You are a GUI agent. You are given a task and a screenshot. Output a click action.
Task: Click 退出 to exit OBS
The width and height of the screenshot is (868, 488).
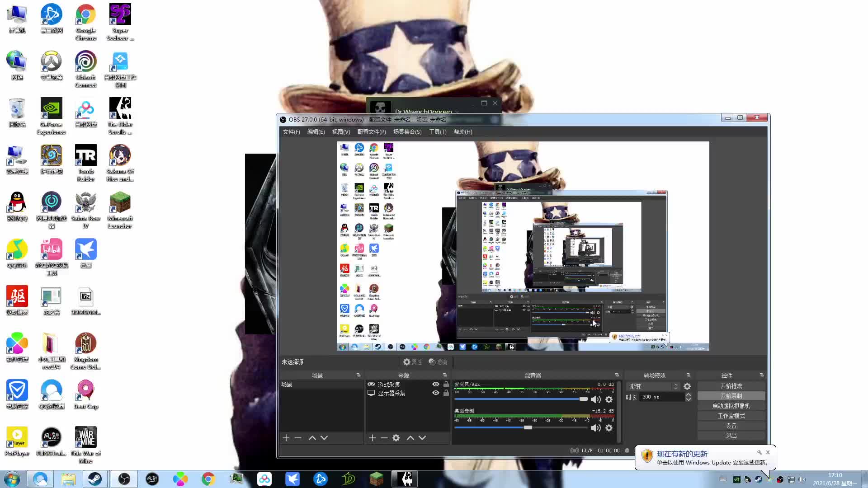(x=731, y=436)
